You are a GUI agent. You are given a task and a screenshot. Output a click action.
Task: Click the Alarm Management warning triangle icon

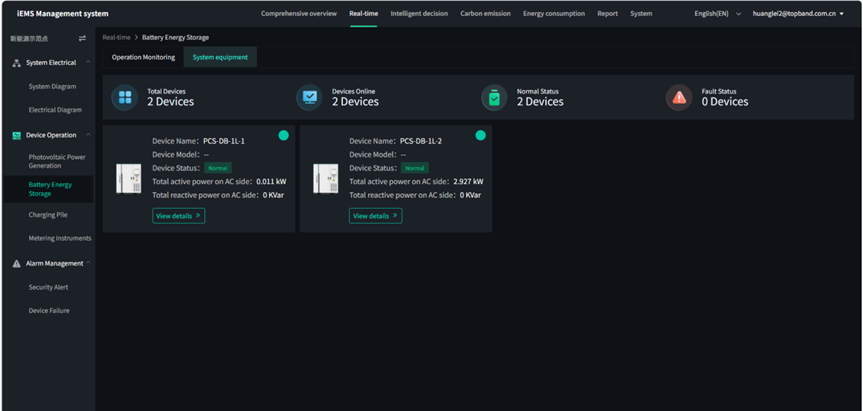tap(16, 264)
